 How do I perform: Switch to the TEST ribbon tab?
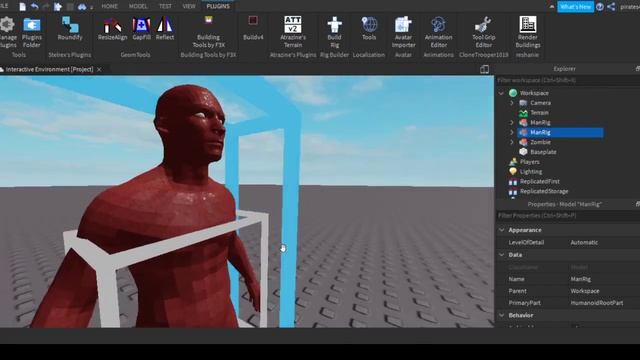click(165, 7)
